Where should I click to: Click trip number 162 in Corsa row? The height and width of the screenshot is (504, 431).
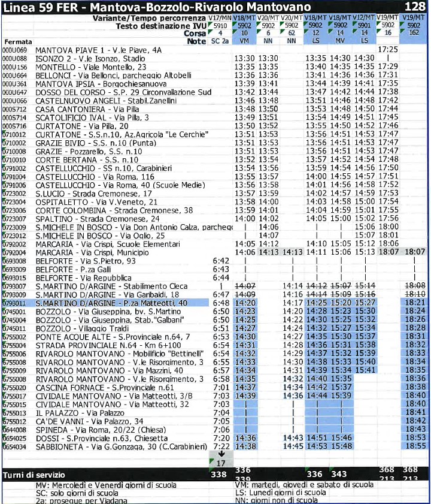pos(412,34)
